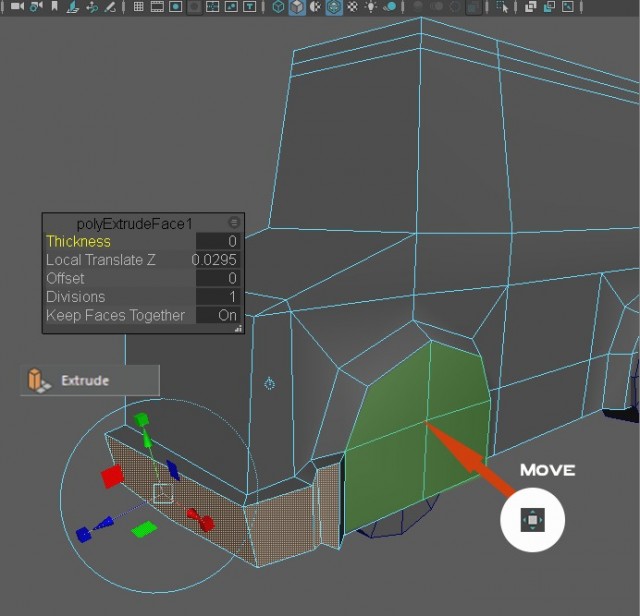Select the Divisions attribute label
The width and height of the screenshot is (640, 616).
(76, 297)
